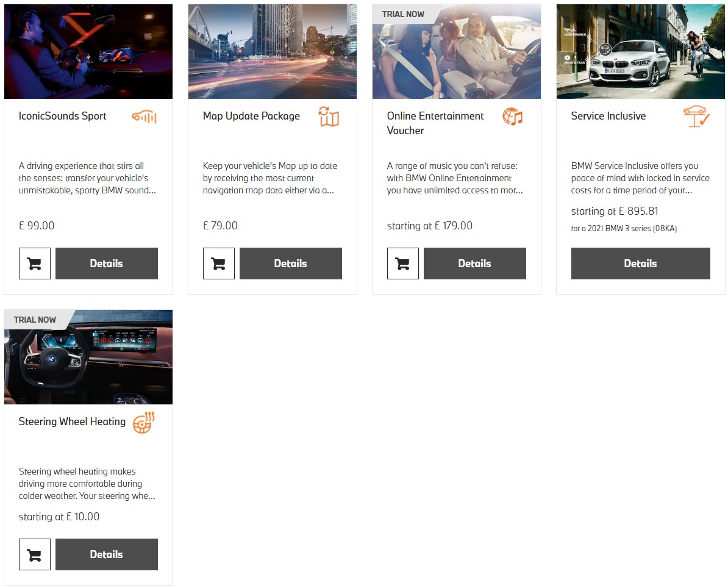Click the Online Entertainment Voucher title
This screenshot has width=728, height=588.
435,123
